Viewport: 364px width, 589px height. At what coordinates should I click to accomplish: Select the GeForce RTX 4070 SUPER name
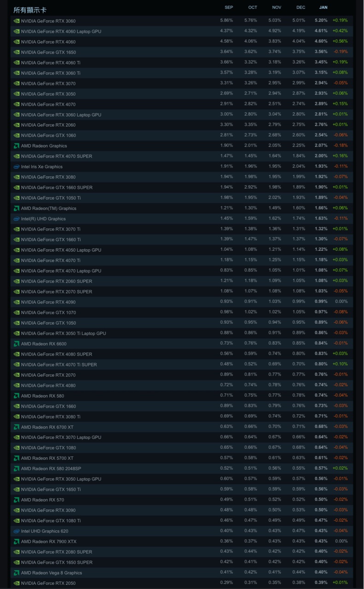pos(57,156)
